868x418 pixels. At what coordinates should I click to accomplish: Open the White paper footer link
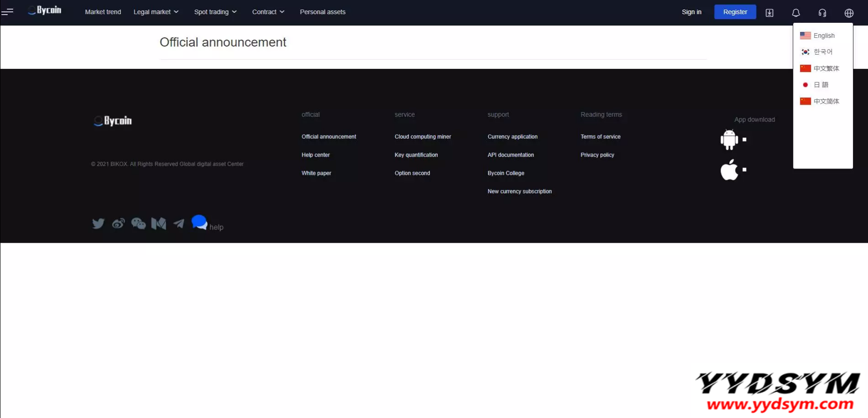tap(316, 173)
